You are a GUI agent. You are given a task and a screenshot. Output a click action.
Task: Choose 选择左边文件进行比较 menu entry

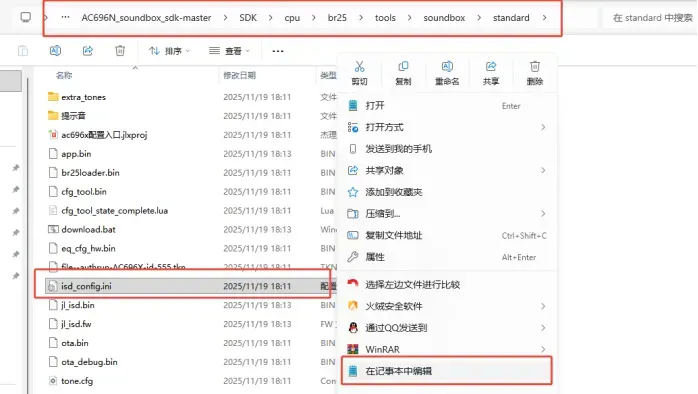coord(446,284)
